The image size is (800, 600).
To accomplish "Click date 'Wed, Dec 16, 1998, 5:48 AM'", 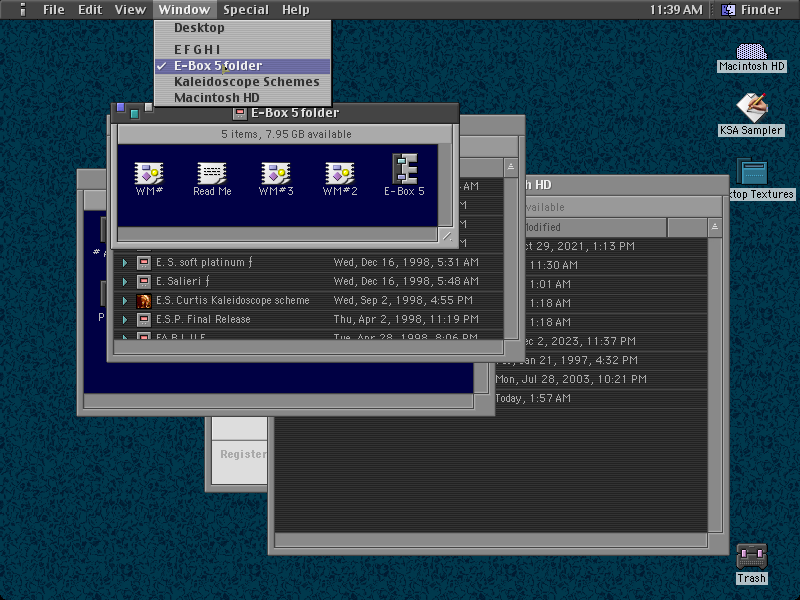I will tap(406, 281).
